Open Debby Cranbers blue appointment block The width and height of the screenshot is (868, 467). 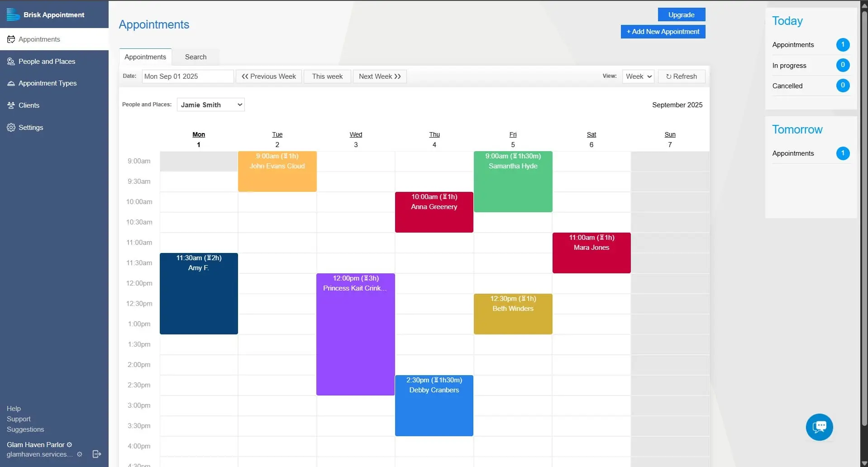click(434, 405)
